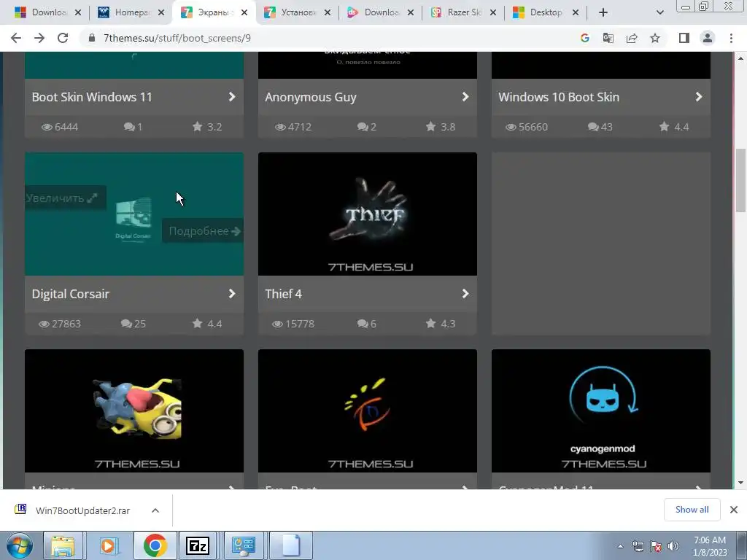Show hidden system tray icons
Viewport: 747px width, 560px height.
point(620,546)
